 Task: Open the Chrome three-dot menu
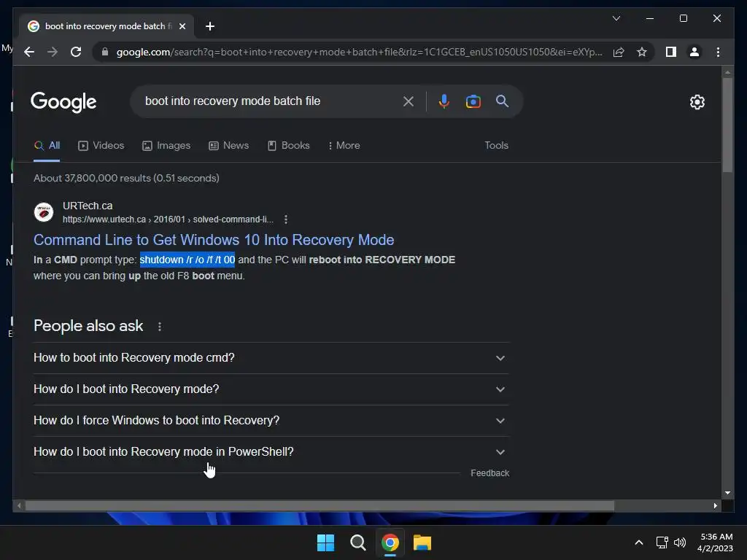(718, 52)
